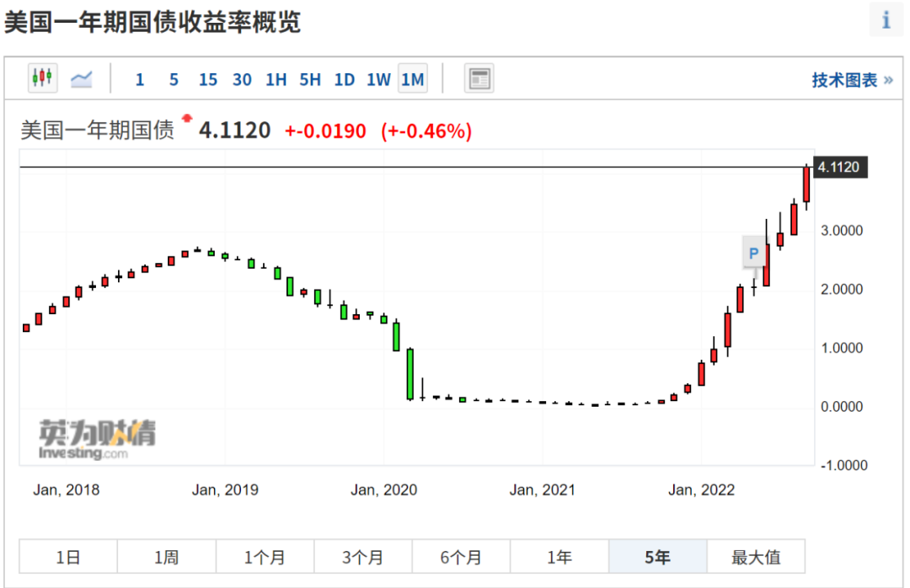Click the 4.1120 current price label on axis

coord(840,167)
